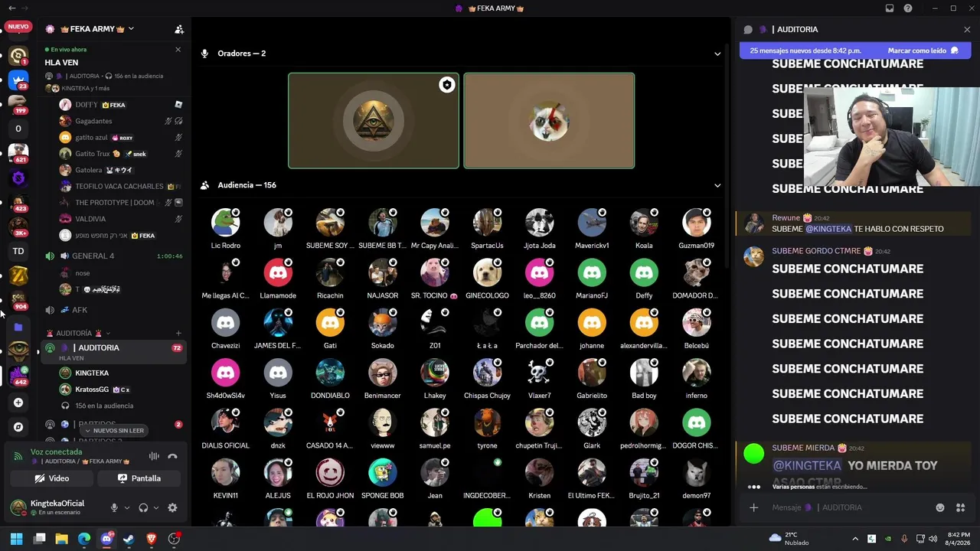Open the invite people icon beside FEKA ARMY
The image size is (980, 551).
point(179,29)
